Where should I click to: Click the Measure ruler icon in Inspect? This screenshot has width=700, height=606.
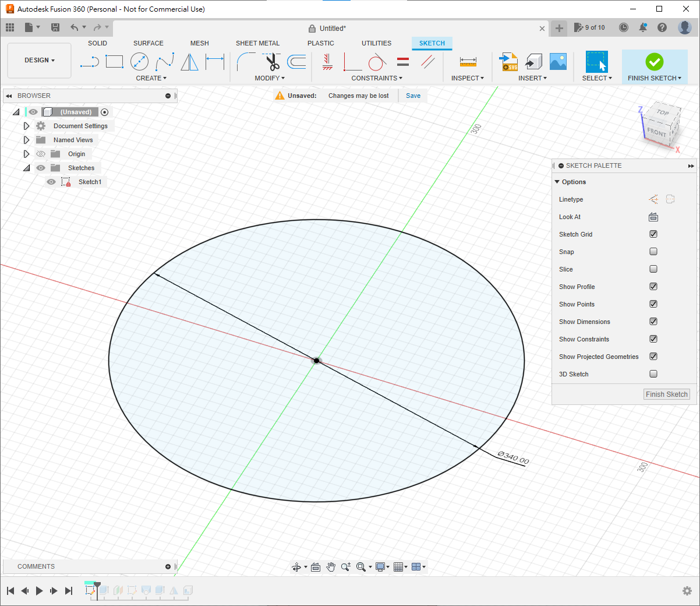click(468, 62)
